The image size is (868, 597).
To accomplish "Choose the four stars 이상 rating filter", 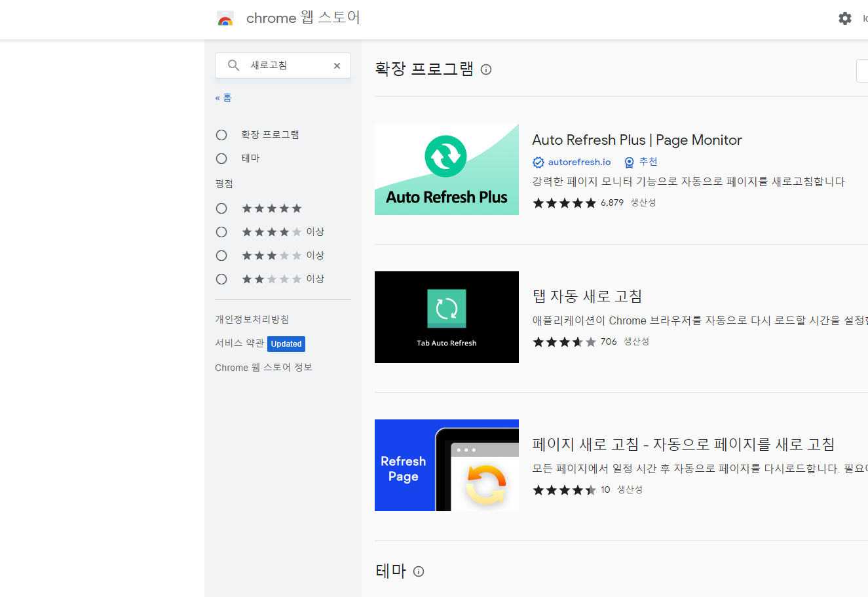I will tap(221, 232).
